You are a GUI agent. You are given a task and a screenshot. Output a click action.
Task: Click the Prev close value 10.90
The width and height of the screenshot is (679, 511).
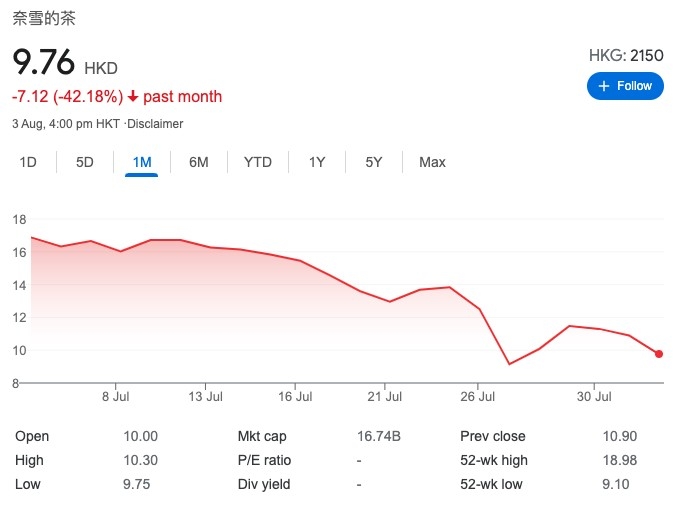[x=620, y=436]
